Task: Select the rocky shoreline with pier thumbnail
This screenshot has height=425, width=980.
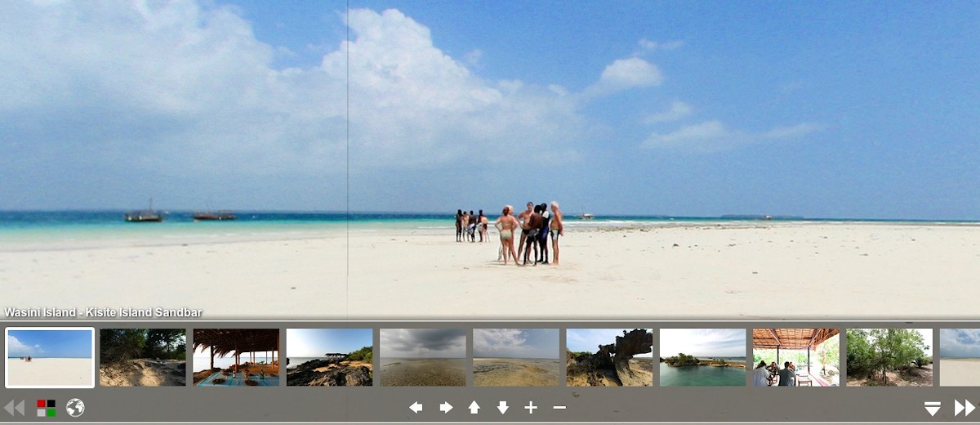Action: (329, 357)
